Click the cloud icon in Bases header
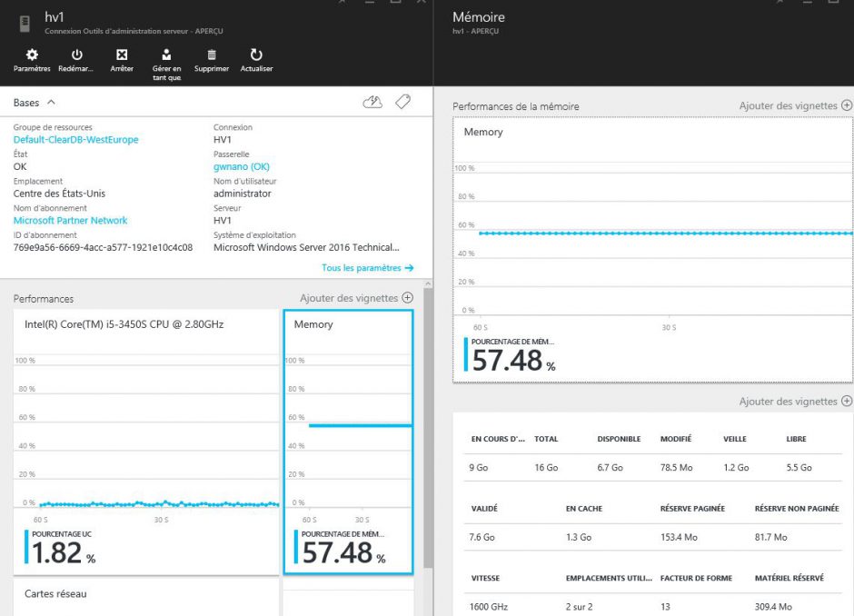The image size is (854, 616). point(372,103)
